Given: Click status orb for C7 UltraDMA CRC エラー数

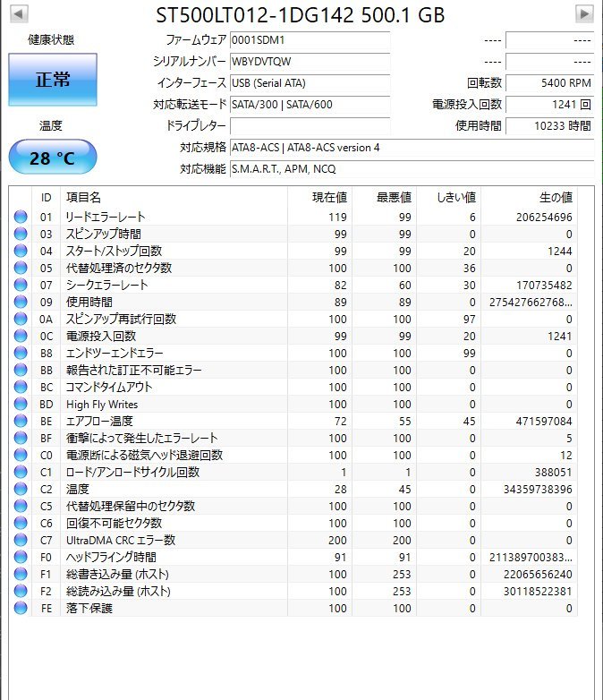Looking at the screenshot, I should pos(21,540).
